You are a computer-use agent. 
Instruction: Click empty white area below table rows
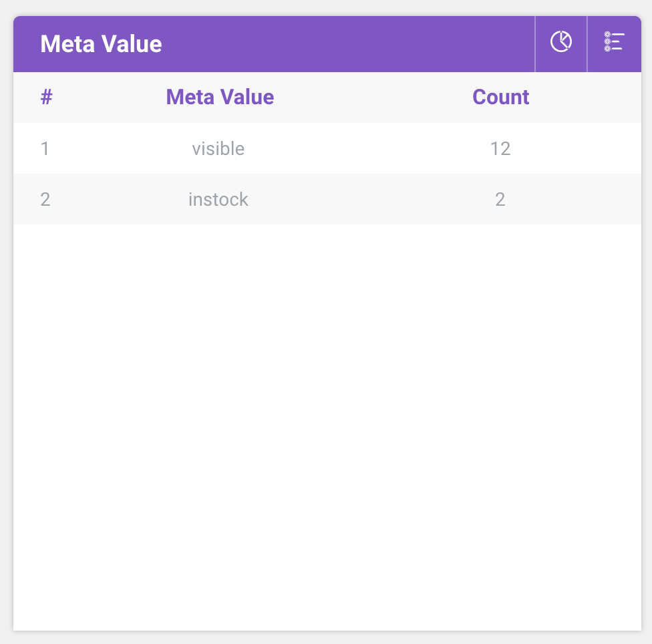(x=327, y=428)
